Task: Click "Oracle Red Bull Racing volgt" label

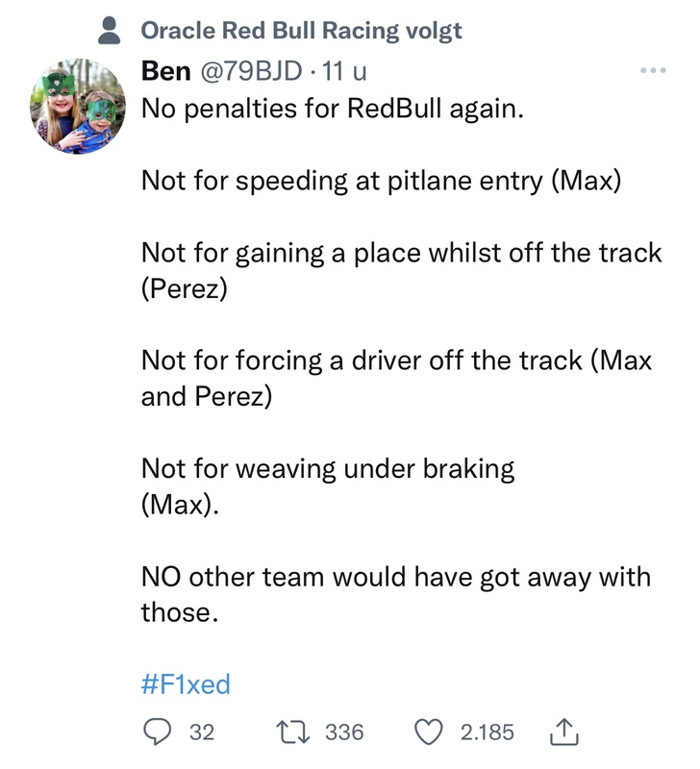Action: pos(301,31)
